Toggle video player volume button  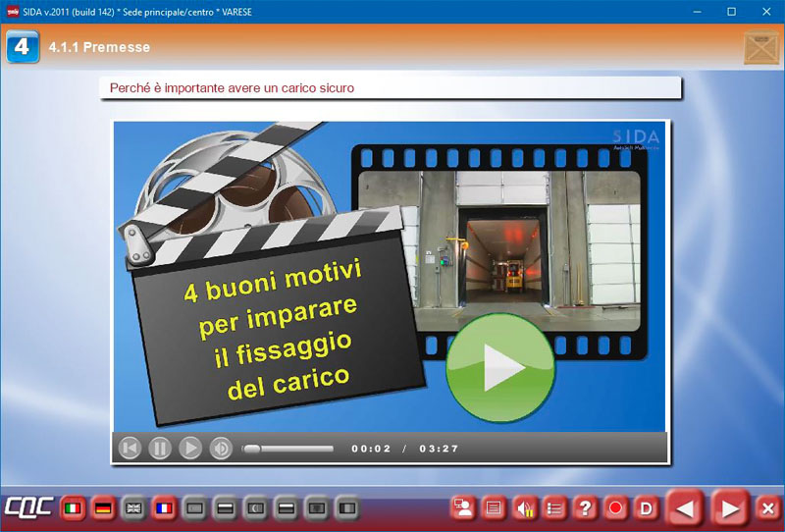pyautogui.click(x=221, y=449)
